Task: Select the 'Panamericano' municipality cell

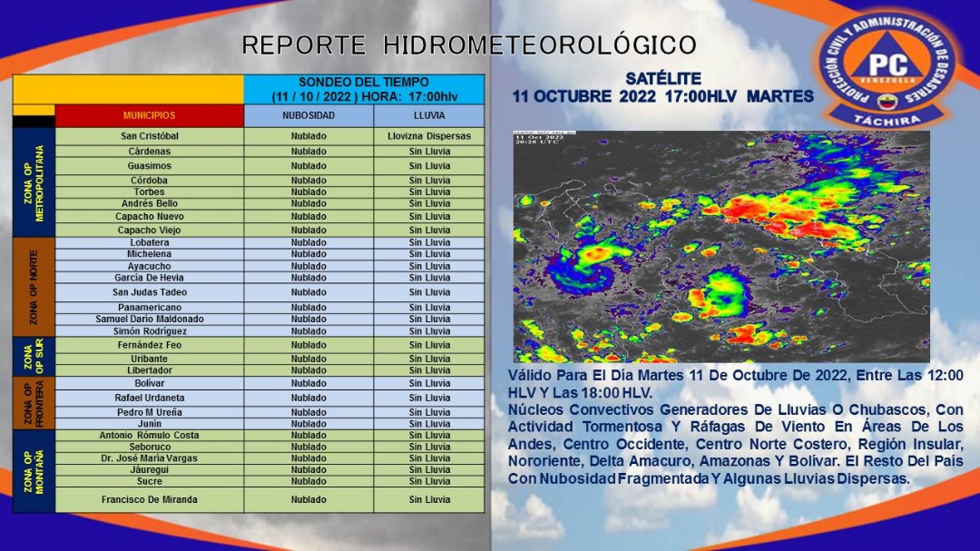Action: (150, 307)
